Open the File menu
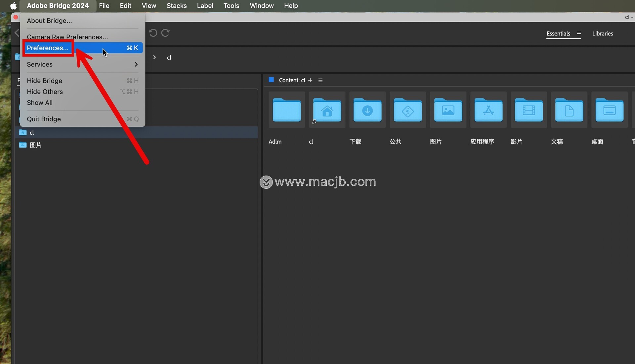This screenshot has height=364, width=635. [x=104, y=6]
